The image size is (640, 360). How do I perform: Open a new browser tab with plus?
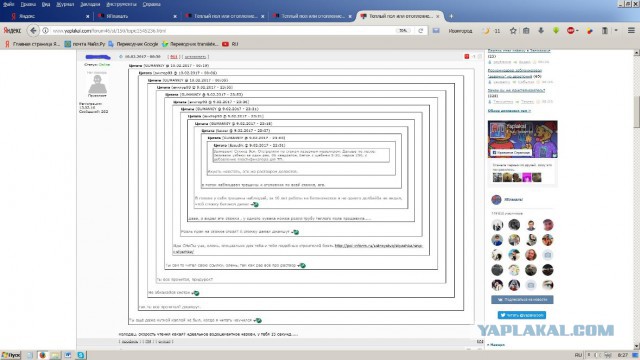tap(451, 16)
